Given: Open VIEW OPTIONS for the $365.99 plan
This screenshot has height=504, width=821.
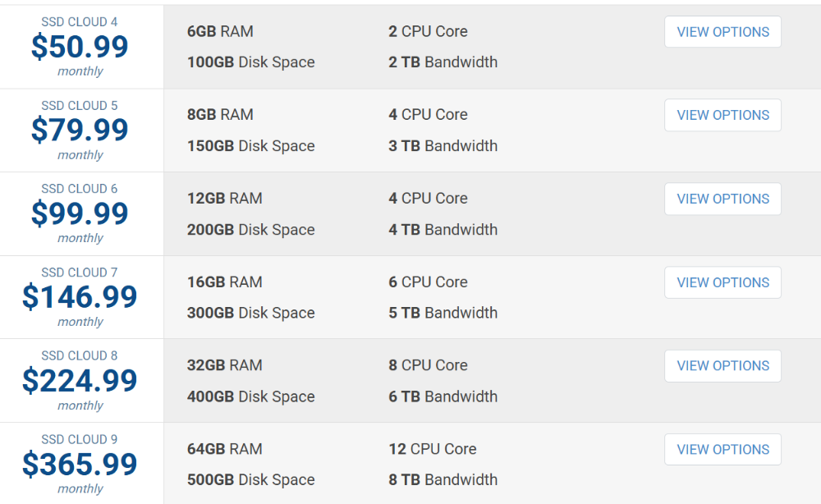Looking at the screenshot, I should coord(722,450).
